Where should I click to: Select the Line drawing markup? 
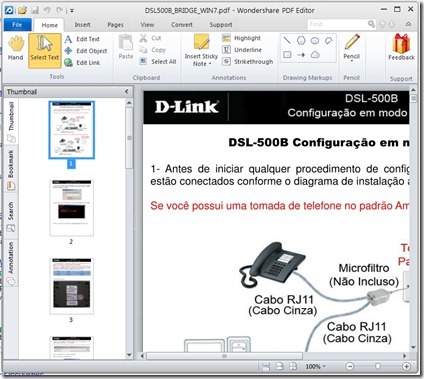pos(287,41)
